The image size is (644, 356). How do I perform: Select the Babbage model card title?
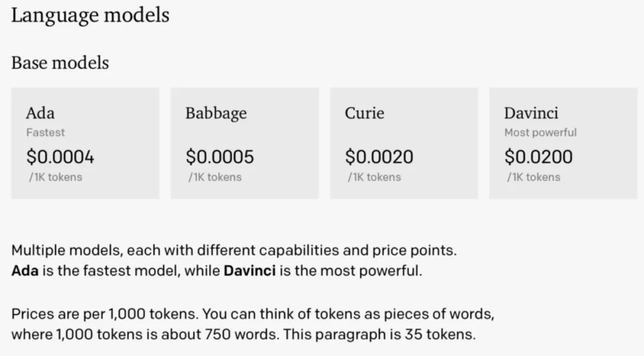click(216, 113)
